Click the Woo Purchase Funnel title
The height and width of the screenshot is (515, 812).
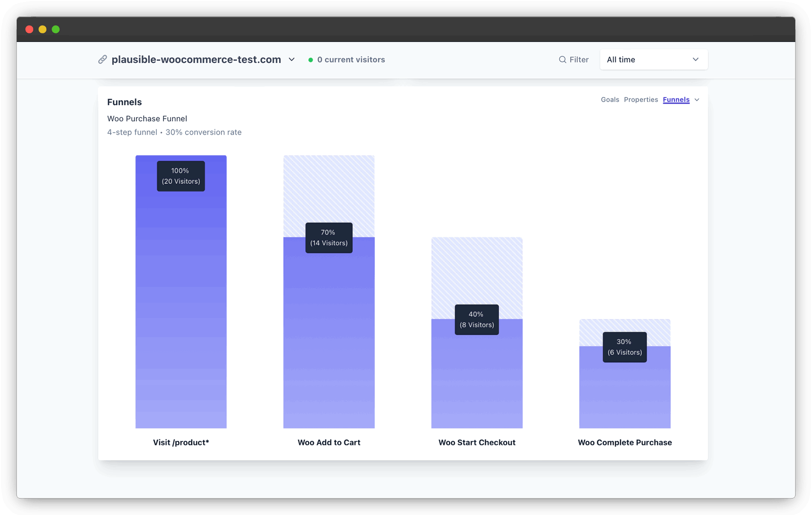click(x=147, y=118)
